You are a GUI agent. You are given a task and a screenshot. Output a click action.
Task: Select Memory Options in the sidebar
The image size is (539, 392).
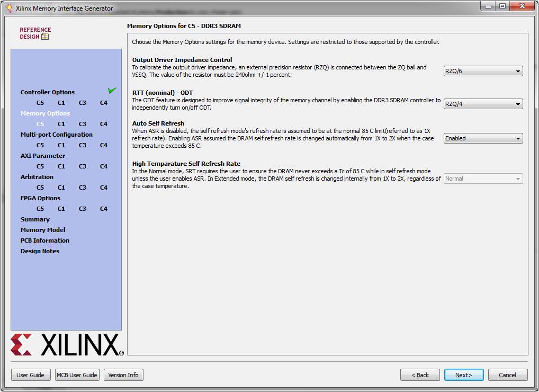click(45, 113)
